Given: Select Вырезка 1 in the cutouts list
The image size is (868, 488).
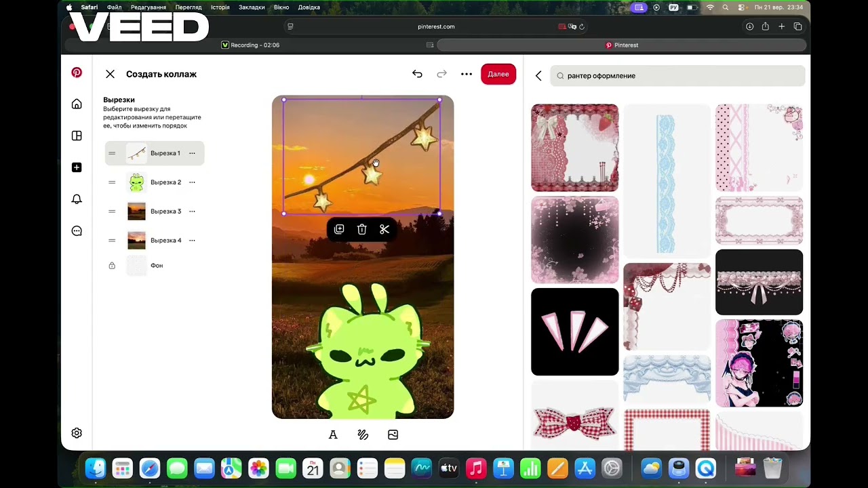Looking at the screenshot, I should point(155,153).
